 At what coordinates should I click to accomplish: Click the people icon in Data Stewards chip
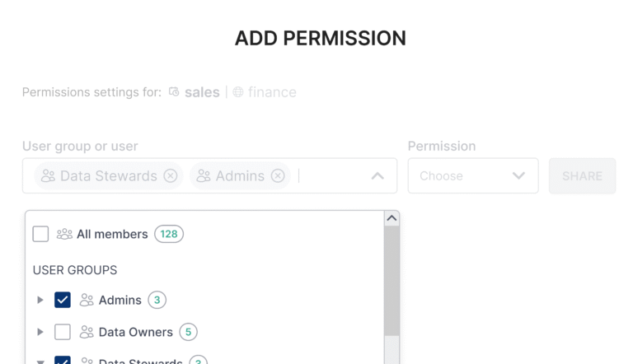click(48, 175)
